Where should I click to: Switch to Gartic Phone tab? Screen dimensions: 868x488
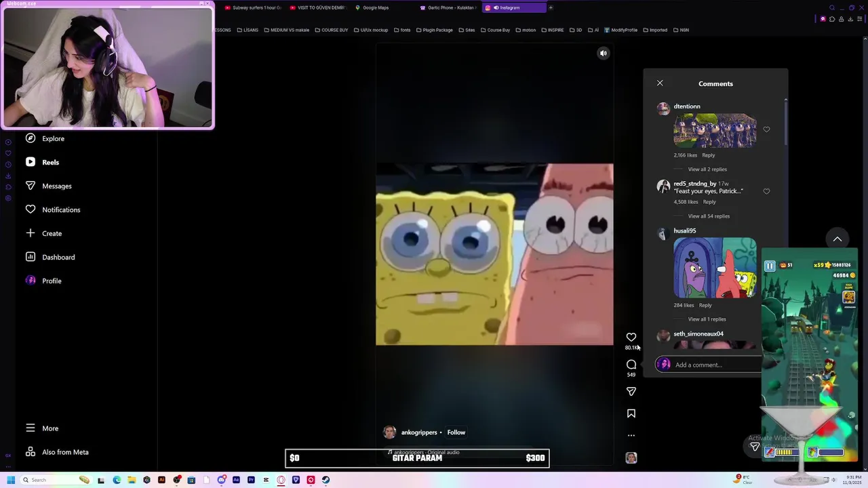(448, 7)
